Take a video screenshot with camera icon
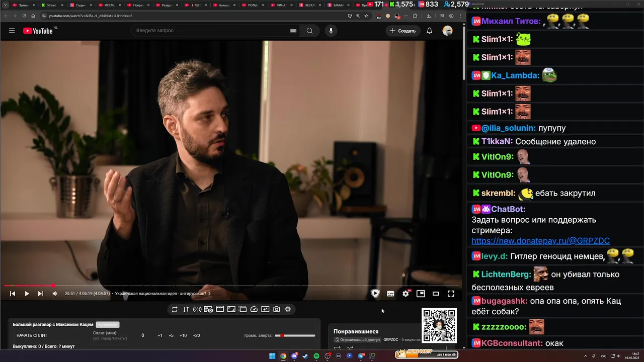Viewport: 644px width, 362px height. (277, 309)
